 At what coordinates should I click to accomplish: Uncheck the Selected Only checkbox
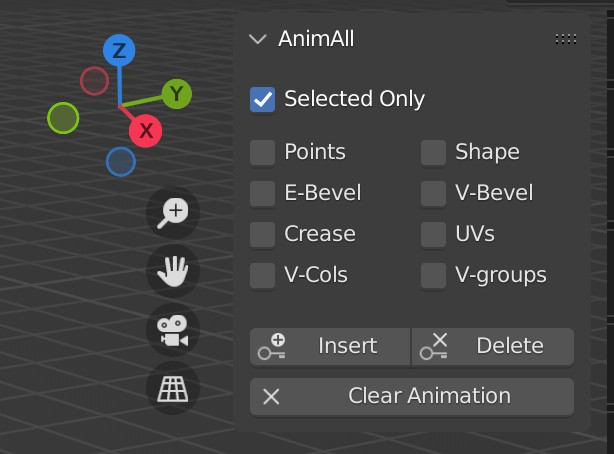tap(262, 99)
